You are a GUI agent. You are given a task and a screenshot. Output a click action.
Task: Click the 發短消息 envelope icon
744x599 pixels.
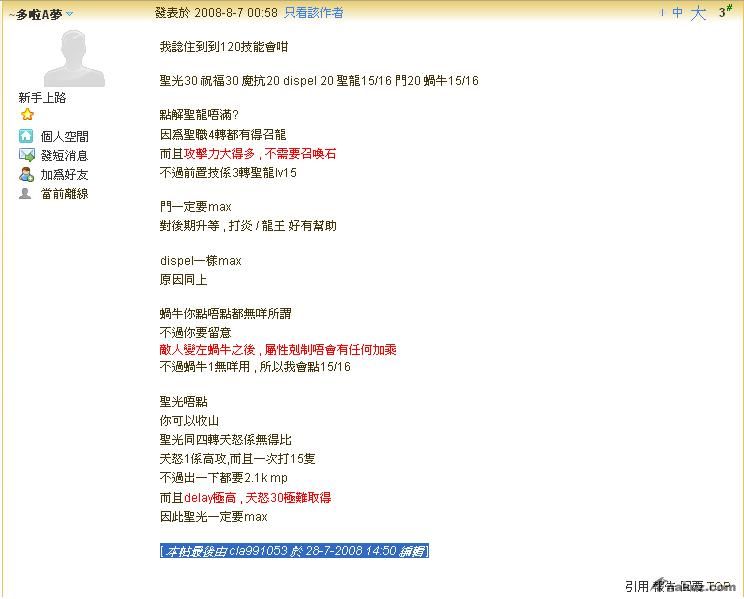(27, 155)
